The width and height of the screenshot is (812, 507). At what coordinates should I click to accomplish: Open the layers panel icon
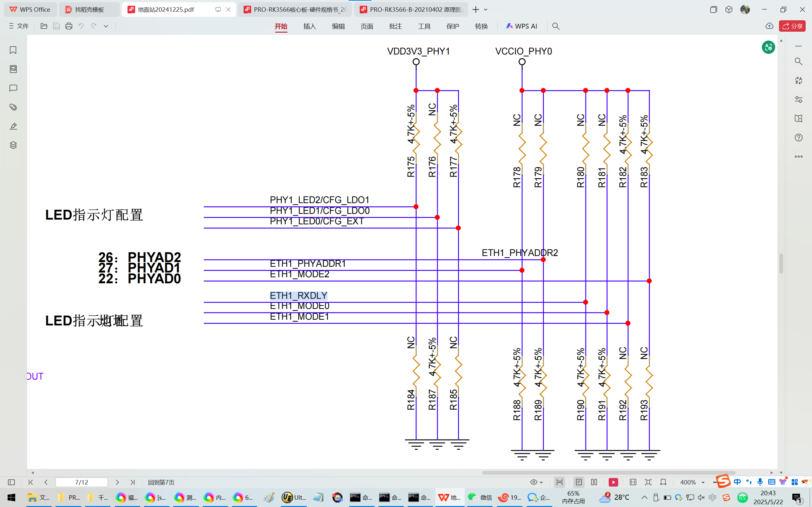13,145
